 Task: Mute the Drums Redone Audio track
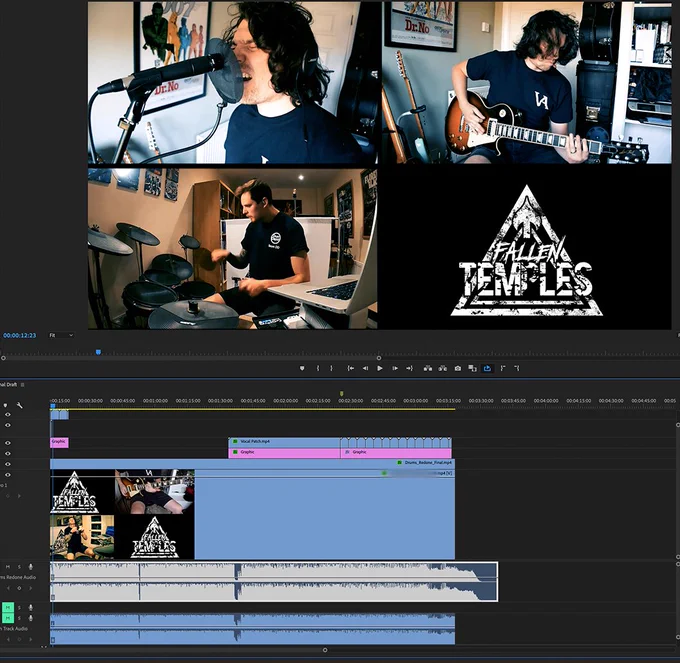pos(7,567)
